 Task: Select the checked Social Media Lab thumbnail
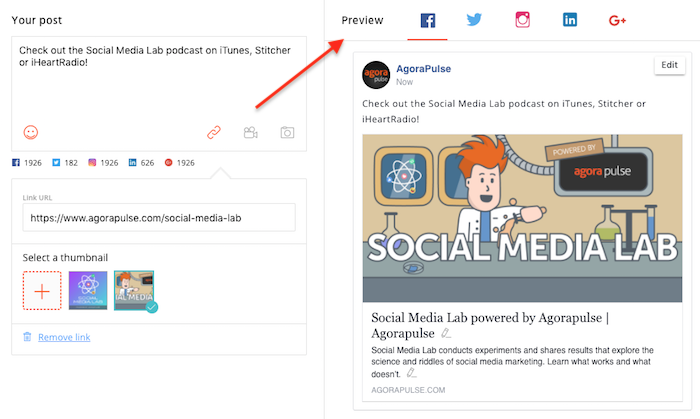(134, 290)
